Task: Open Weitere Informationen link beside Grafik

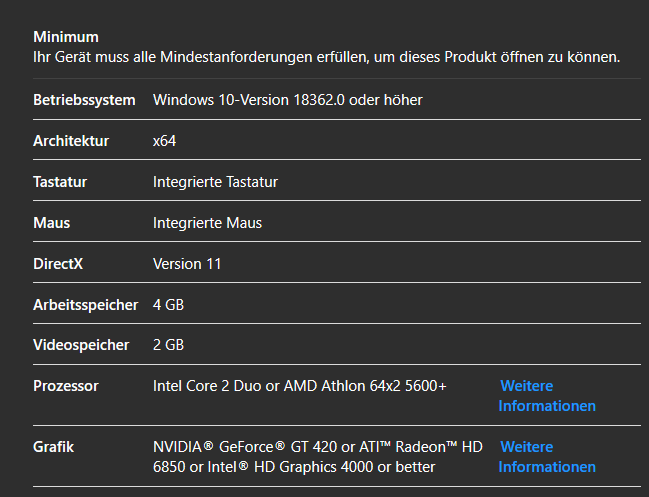Action: 547,456
